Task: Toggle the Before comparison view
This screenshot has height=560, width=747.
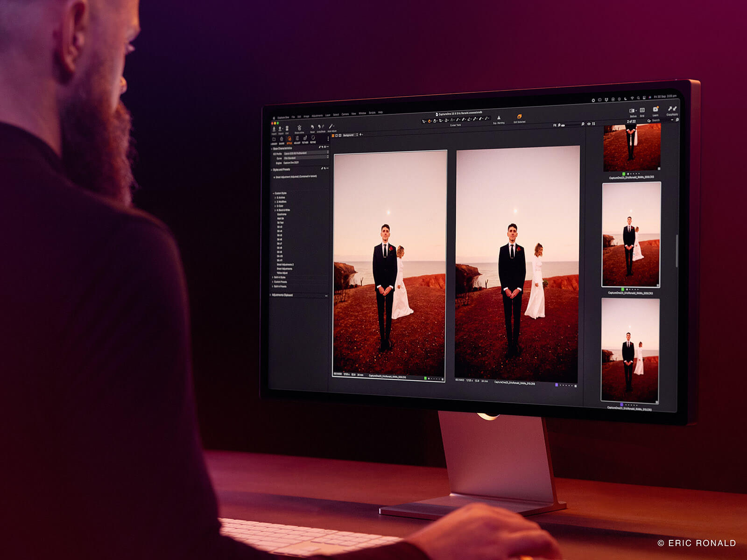Action: 632,111
